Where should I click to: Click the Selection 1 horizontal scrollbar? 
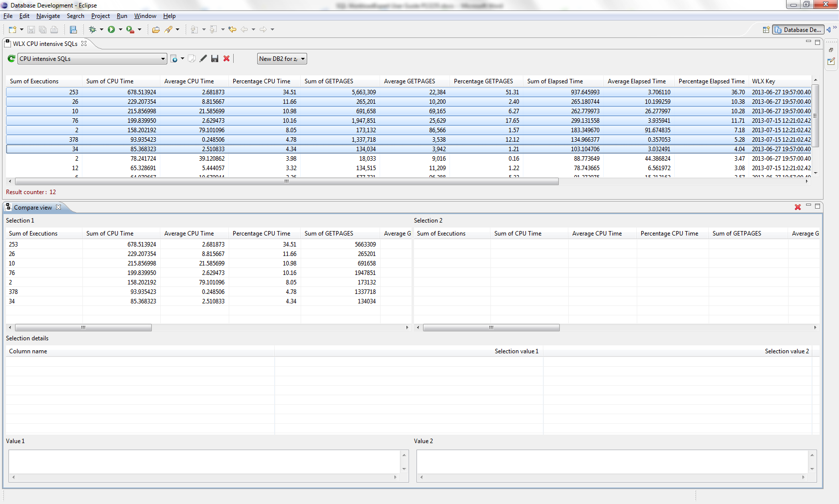pos(83,328)
